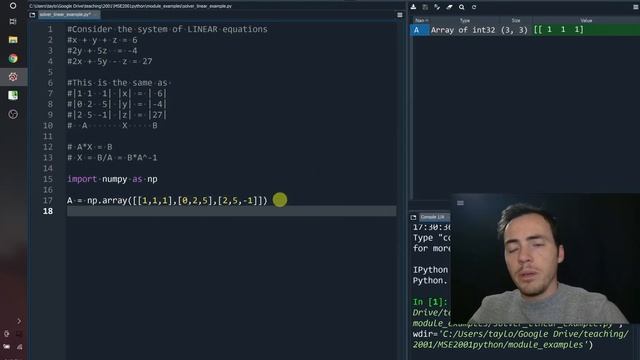Click line number 10 in the gutter

[48, 126]
